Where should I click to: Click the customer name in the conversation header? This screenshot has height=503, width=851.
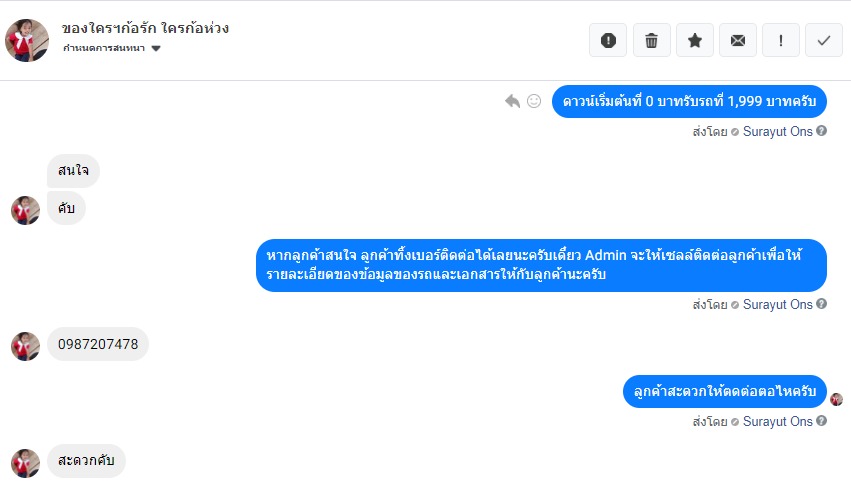(x=145, y=28)
